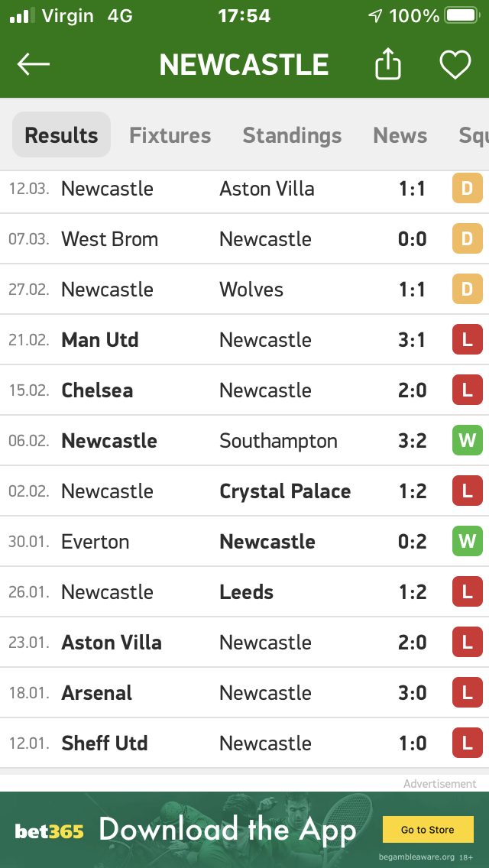Tap the Leeds team name
489x868 pixels.
click(x=247, y=591)
